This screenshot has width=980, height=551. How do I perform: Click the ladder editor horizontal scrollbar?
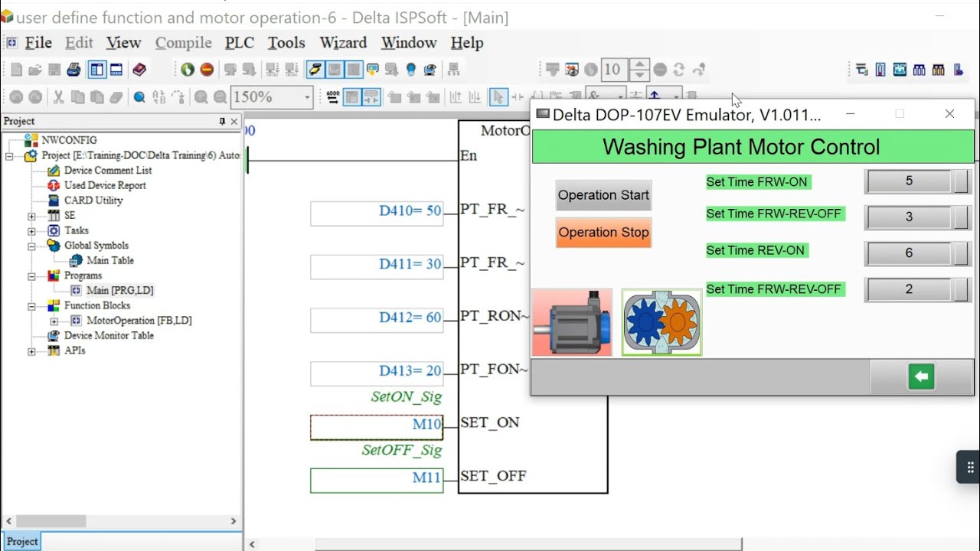tap(528, 545)
